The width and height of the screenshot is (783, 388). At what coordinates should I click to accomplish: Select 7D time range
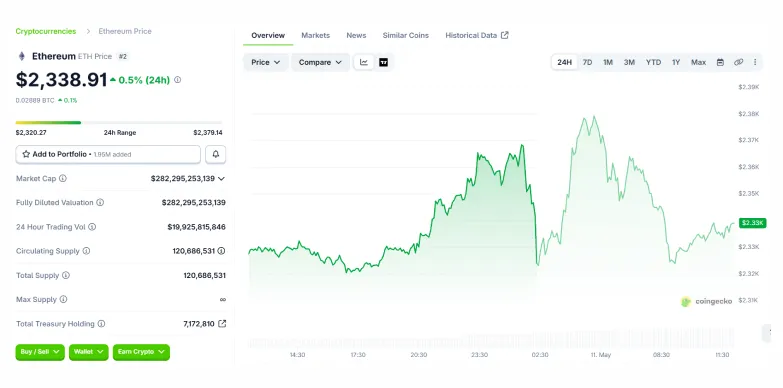click(x=587, y=62)
